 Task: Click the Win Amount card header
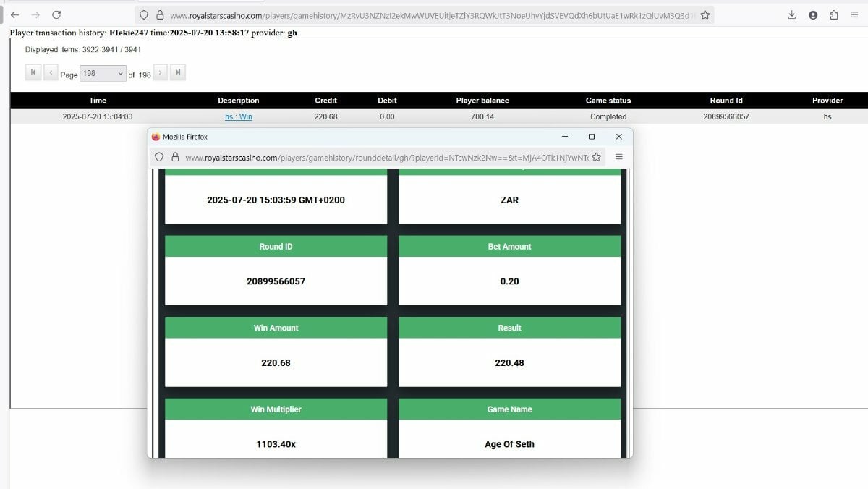[x=276, y=328]
